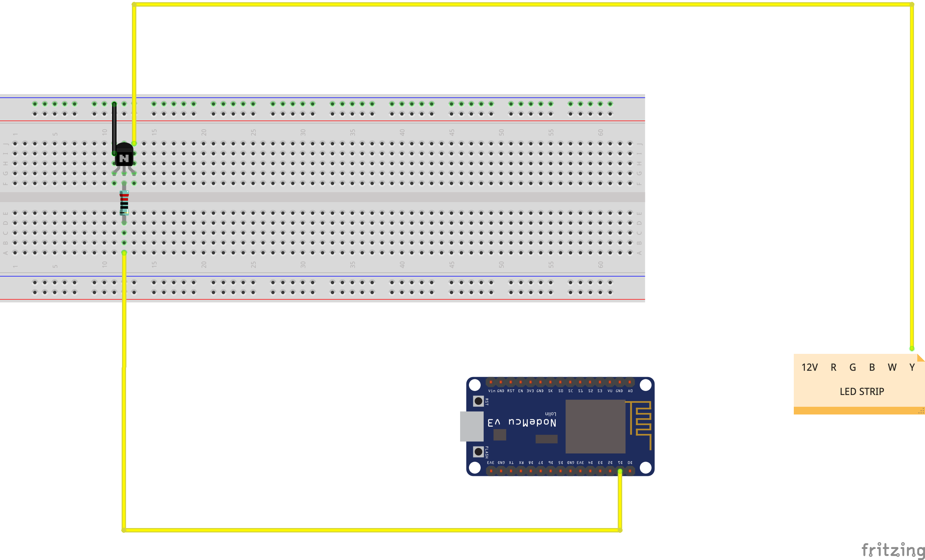The image size is (925, 560).
Task: Click the W label on LED STRIP note
Action: coord(892,367)
